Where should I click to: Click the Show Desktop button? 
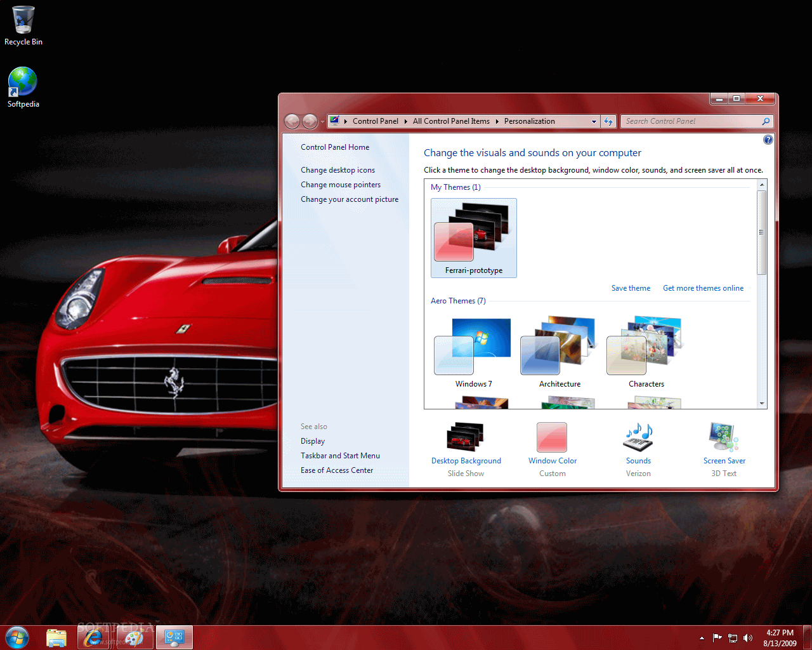(807, 637)
